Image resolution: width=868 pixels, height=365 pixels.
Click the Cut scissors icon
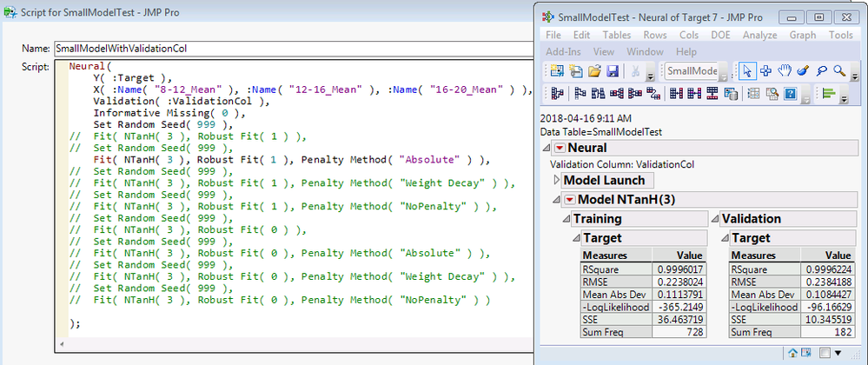tap(635, 71)
